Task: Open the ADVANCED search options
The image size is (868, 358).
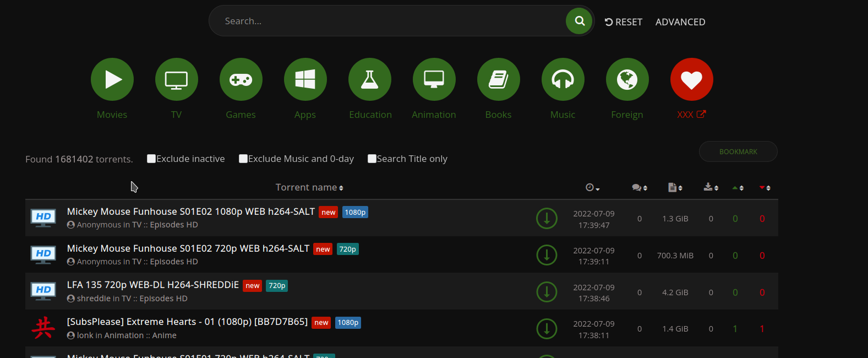Action: point(680,22)
